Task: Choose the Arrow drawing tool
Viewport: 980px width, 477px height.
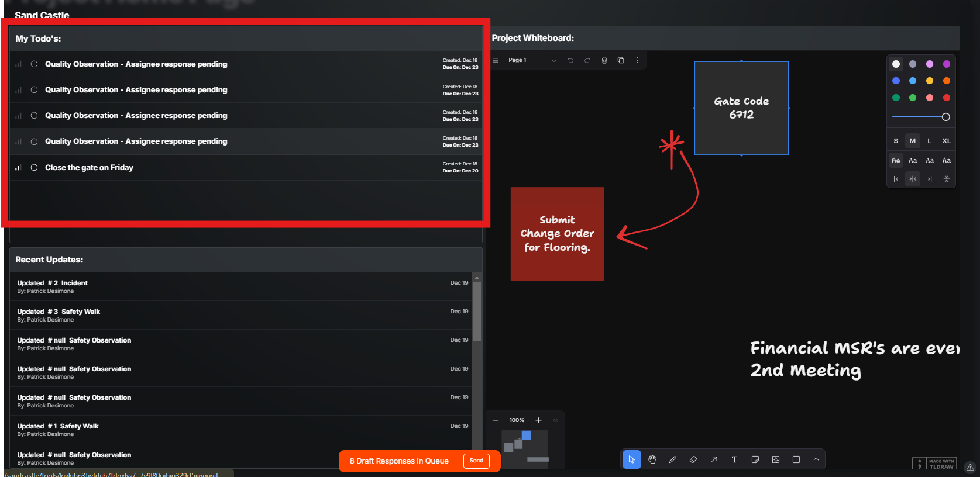Action: [714, 459]
